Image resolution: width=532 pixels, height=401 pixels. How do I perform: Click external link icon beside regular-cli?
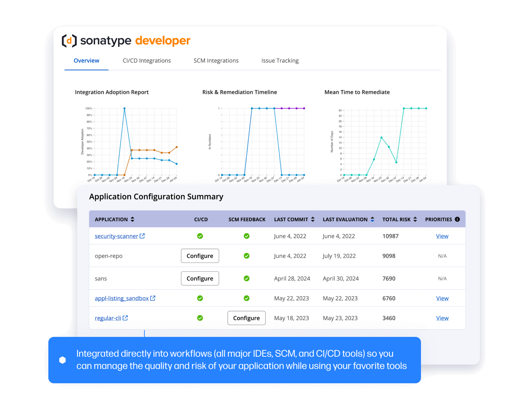click(125, 318)
